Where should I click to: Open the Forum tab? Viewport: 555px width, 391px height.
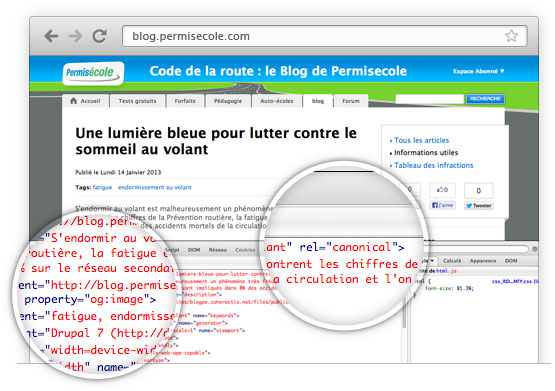pos(350,101)
